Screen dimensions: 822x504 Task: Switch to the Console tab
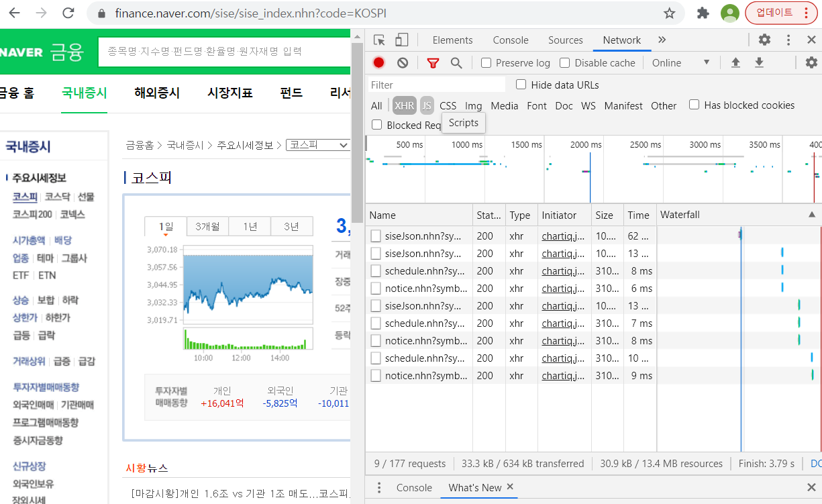(511, 40)
